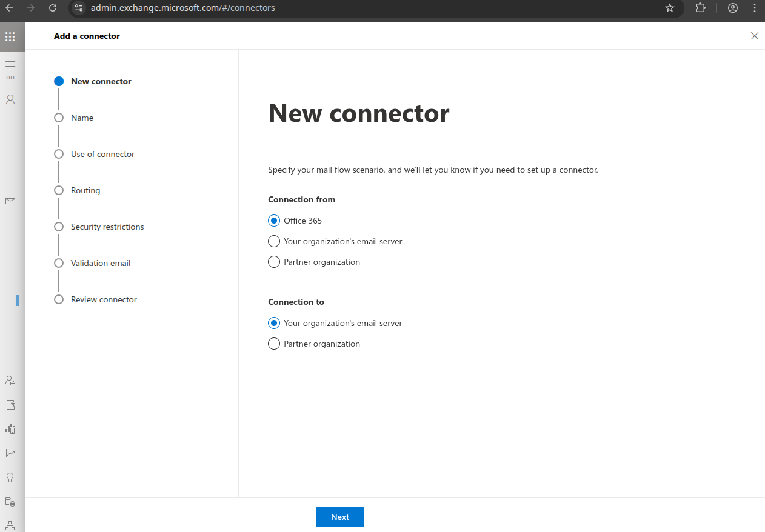The height and width of the screenshot is (532, 765).
Task: Click the Next button
Action: click(x=340, y=517)
